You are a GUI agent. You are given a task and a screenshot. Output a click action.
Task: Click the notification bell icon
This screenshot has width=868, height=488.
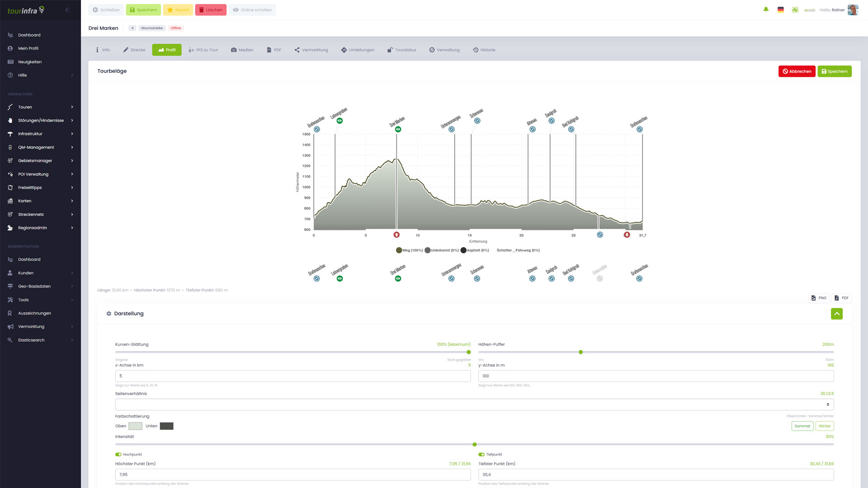(766, 9)
